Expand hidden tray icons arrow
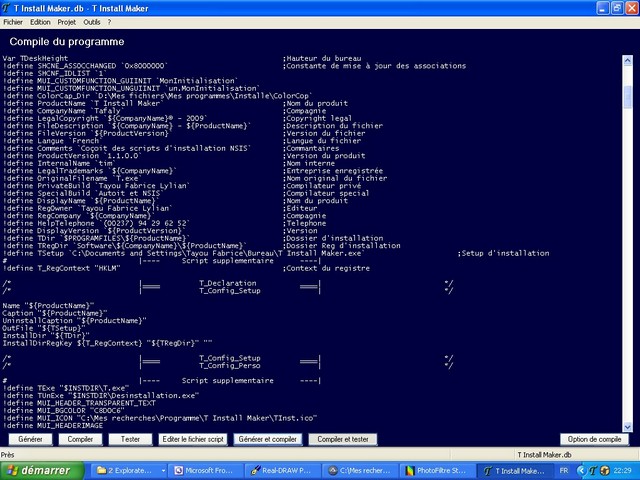 581,471
